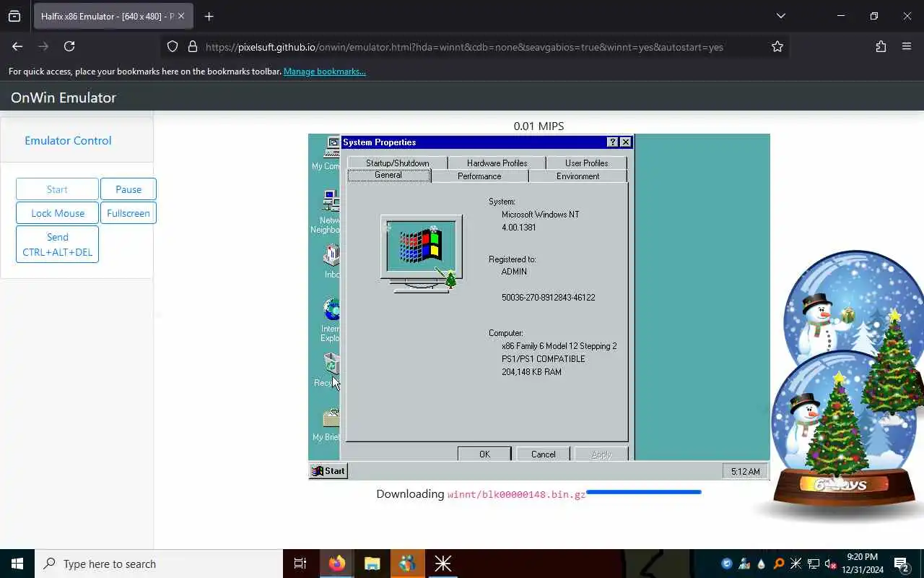Expand the list all tabs dropdown
The image size is (924, 578).
(x=780, y=16)
